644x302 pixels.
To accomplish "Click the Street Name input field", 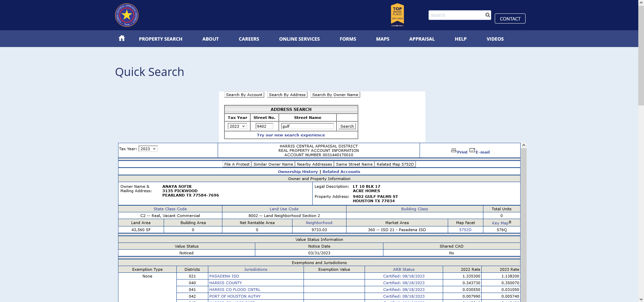I will tap(308, 126).
